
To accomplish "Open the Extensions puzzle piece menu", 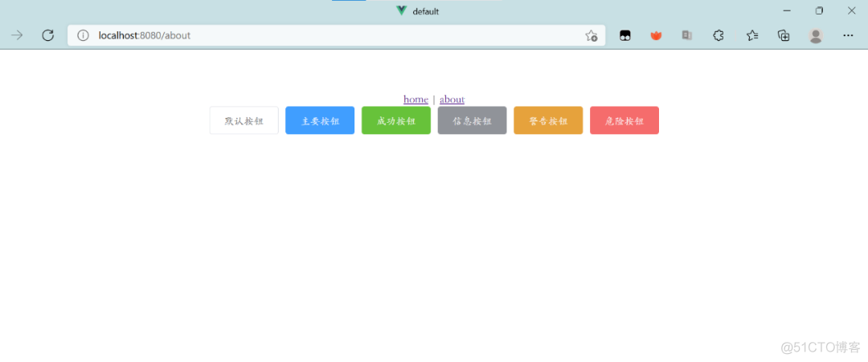I will (x=719, y=35).
